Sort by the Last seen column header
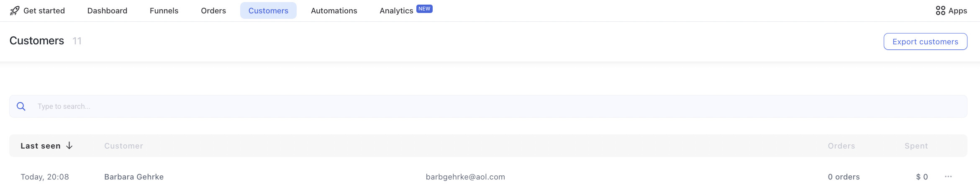Image resolution: width=980 pixels, height=195 pixels. tap(41, 146)
